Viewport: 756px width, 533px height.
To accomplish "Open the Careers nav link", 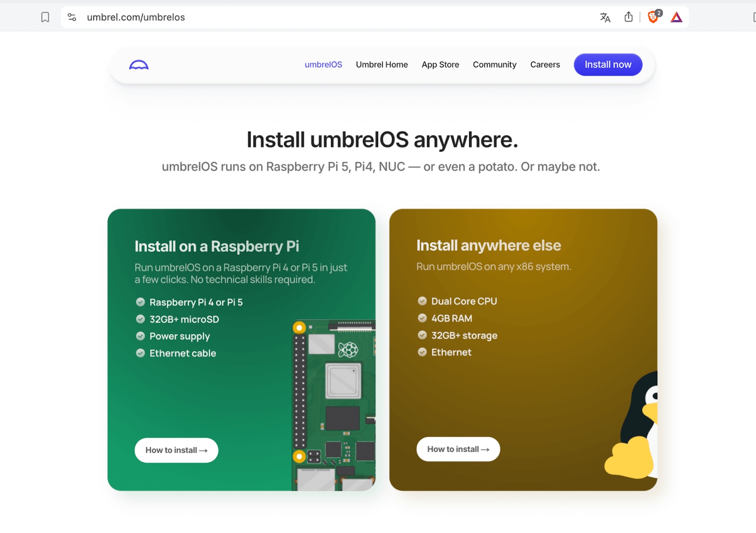I will point(545,65).
